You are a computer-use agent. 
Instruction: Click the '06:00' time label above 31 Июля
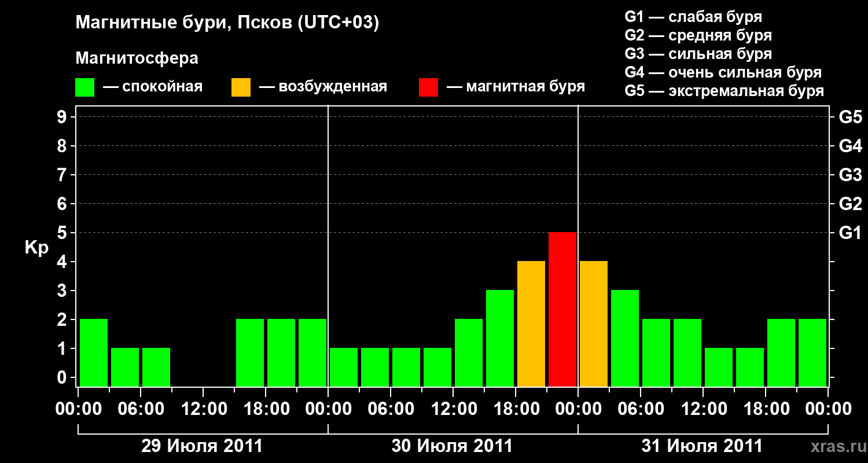[640, 409]
